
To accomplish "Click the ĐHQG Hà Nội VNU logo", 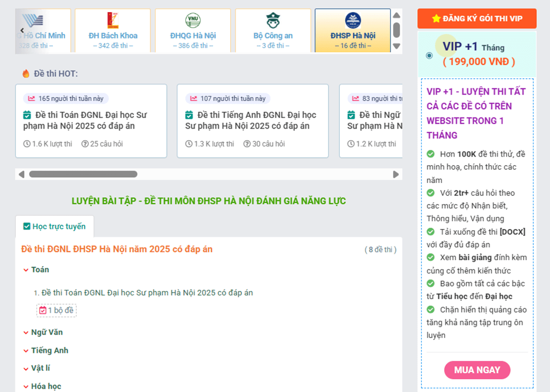I will 193,21.
